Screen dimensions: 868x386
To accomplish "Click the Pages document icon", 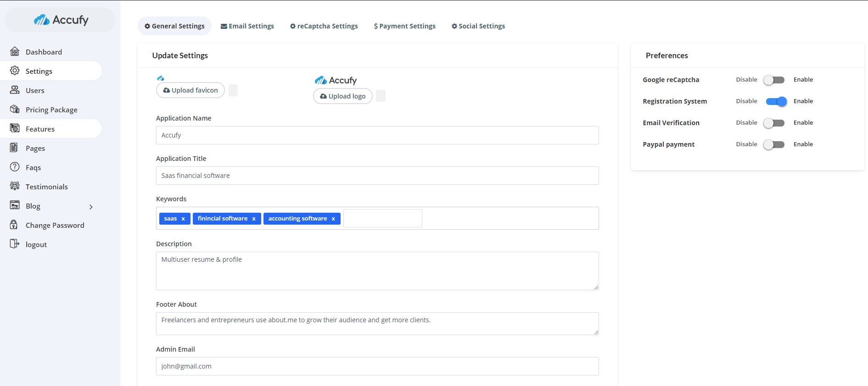I will point(14,148).
